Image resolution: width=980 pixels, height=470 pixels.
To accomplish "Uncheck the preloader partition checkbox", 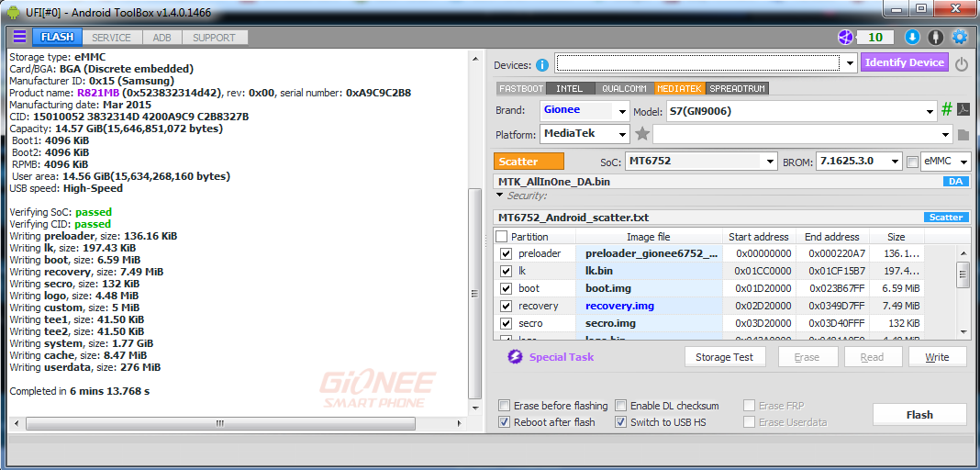I will coord(506,253).
